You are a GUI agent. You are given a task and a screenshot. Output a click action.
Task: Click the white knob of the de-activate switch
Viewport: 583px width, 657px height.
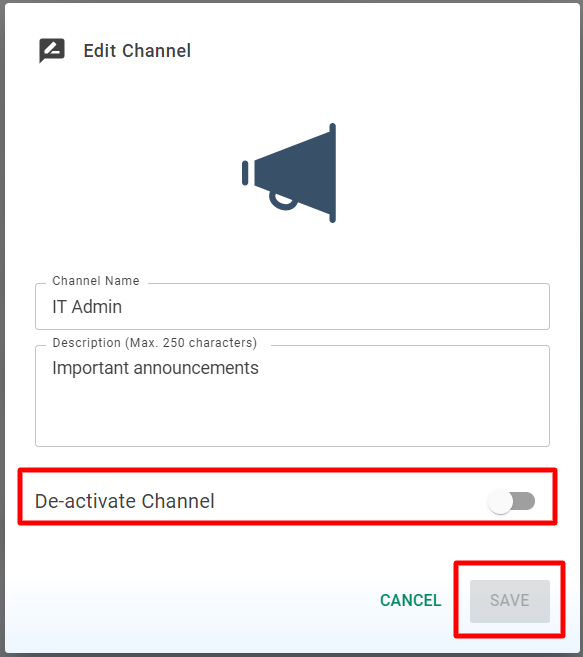tap(500, 502)
